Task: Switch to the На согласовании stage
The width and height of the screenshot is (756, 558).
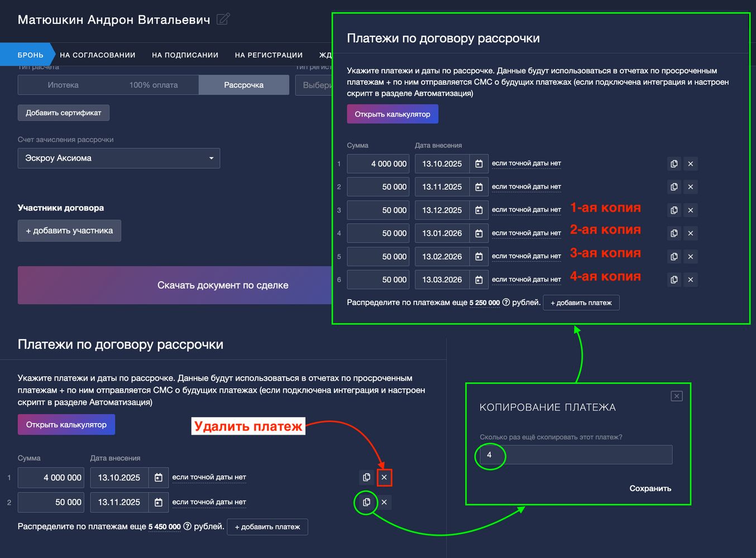Action: 98,55
